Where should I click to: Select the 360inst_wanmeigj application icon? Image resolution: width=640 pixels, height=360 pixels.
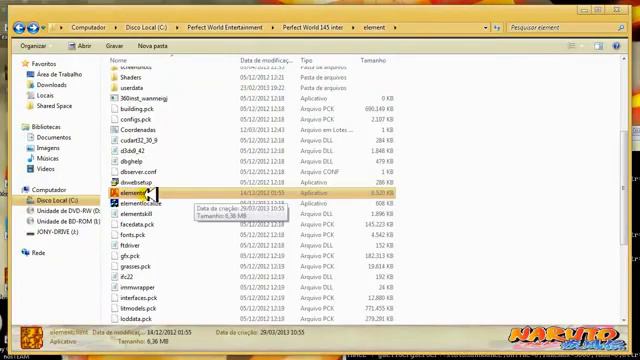tap(114, 98)
